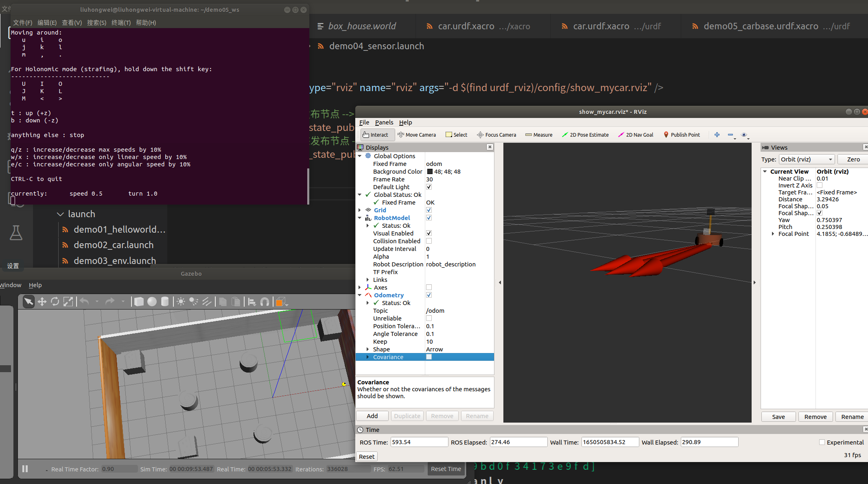Screen dimensions: 868x484
Task: Click the Add display button
Action: pyautogui.click(x=372, y=416)
